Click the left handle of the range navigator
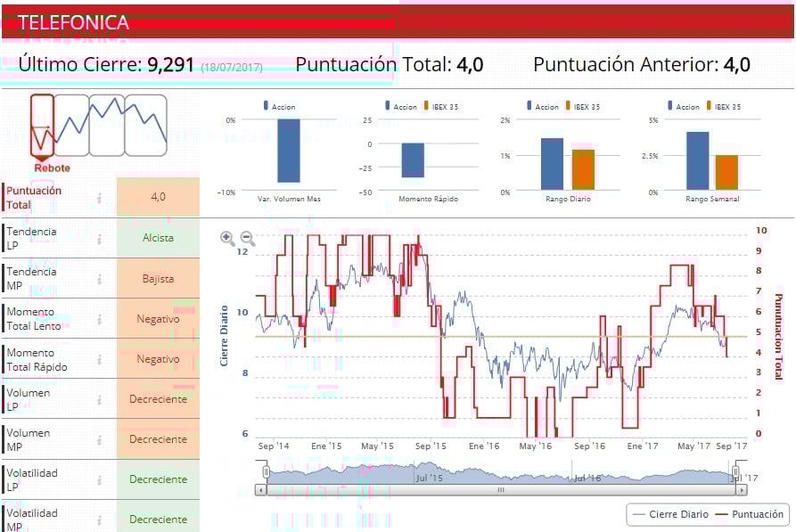The image size is (796, 532). pyautogui.click(x=266, y=472)
